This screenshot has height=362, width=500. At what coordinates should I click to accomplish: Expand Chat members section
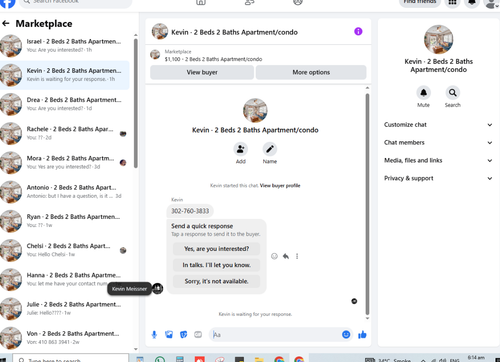438,142
